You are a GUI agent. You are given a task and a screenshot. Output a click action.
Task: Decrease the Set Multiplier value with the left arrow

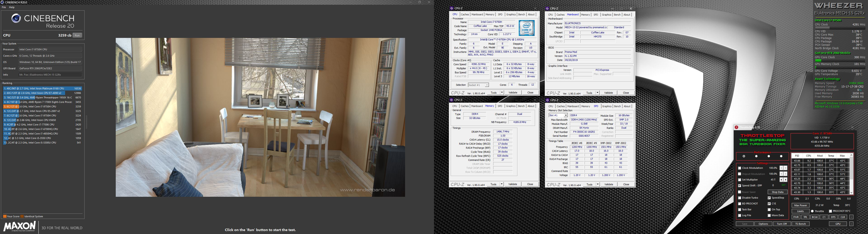(x=781, y=180)
